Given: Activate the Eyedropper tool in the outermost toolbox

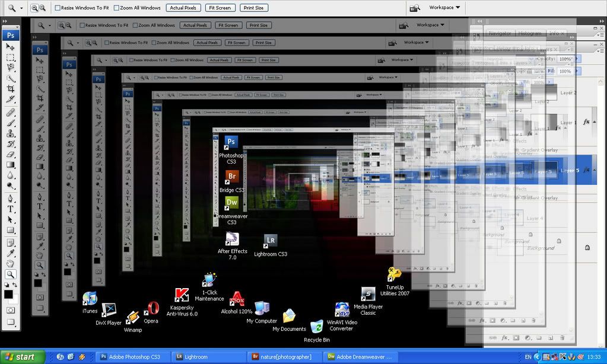Looking at the screenshot, I should click(10, 253).
